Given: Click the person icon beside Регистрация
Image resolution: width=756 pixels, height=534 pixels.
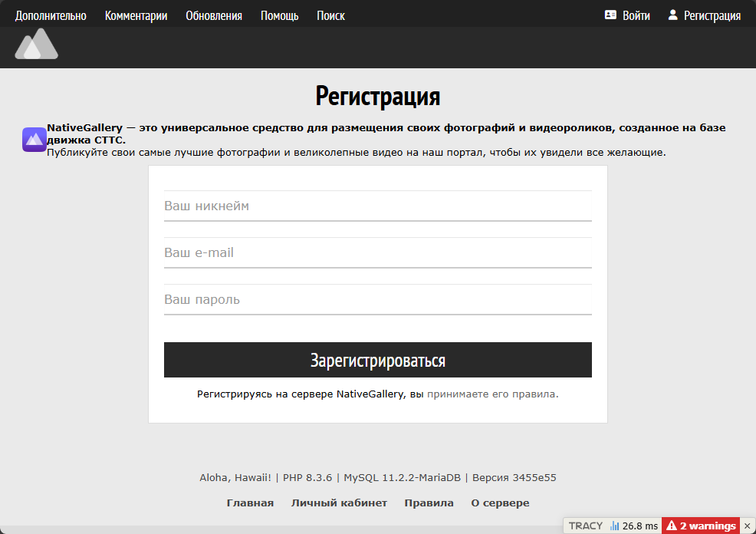Looking at the screenshot, I should point(673,15).
